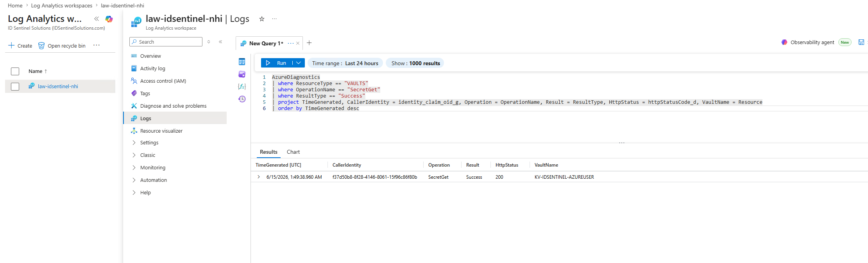This screenshot has height=263, width=868.
Task: Expand the Classic section
Action: point(134,155)
